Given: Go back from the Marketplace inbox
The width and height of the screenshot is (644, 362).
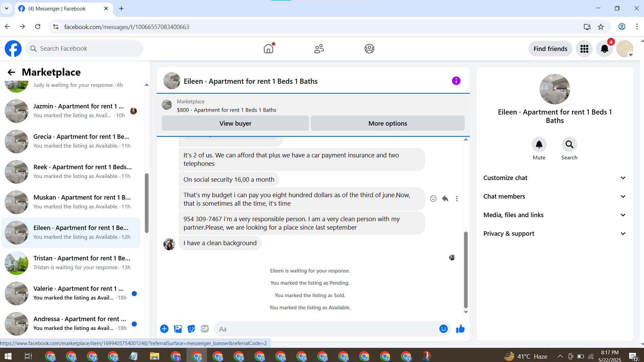Looking at the screenshot, I should [11, 72].
